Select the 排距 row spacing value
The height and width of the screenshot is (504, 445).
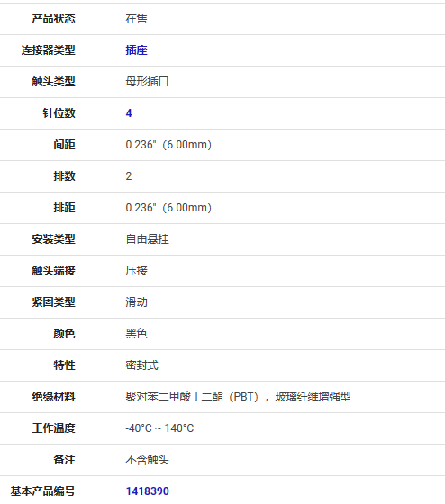click(x=168, y=208)
